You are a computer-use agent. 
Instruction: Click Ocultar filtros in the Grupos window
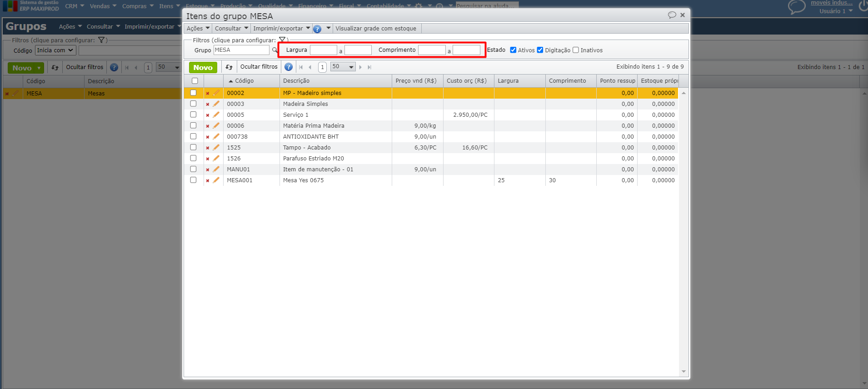coord(85,67)
